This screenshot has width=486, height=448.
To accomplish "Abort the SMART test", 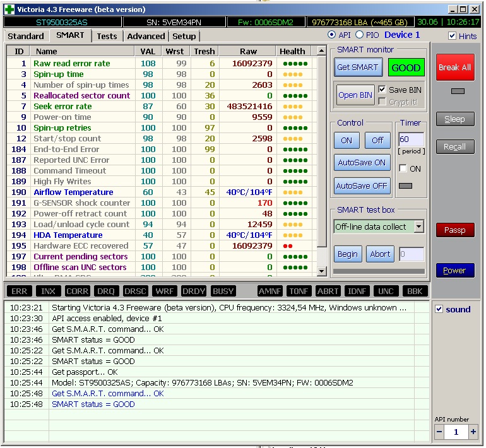I will pyautogui.click(x=380, y=254).
